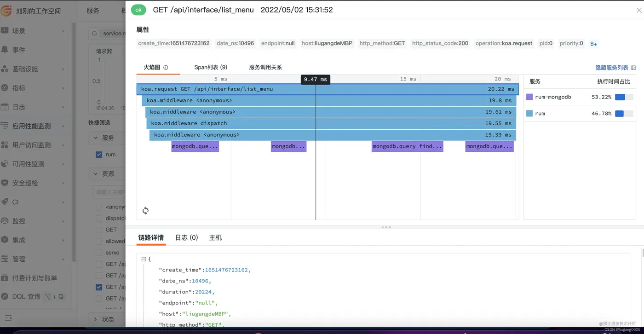
Task: Click the http_status_code:200 attribute tag
Action: (440, 43)
